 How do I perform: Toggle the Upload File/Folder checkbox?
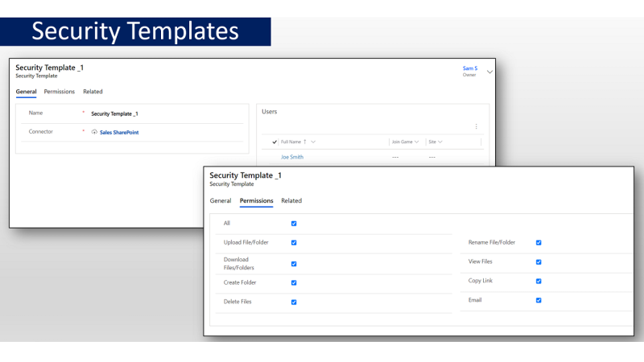[x=294, y=242]
